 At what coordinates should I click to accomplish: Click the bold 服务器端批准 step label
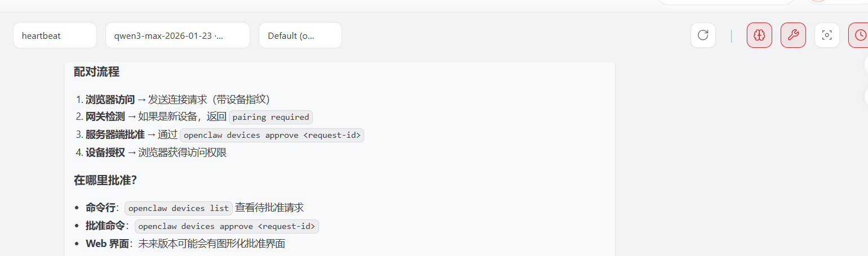(115, 135)
